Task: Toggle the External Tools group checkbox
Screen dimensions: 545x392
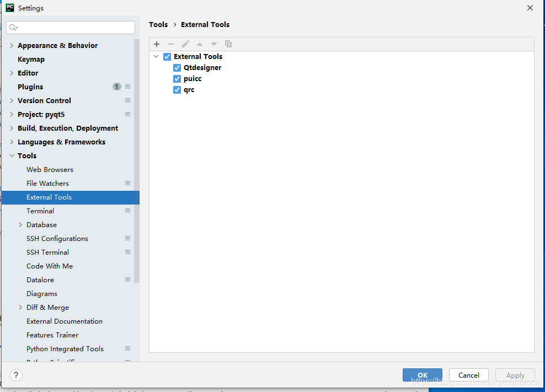Action: click(x=167, y=57)
